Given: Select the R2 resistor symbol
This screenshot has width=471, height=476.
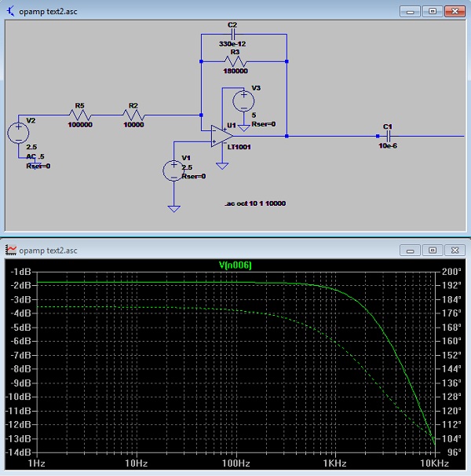Looking at the screenshot, I should coord(133,115).
